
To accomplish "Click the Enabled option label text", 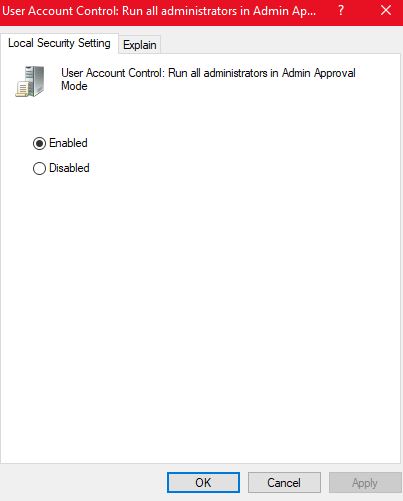I will tap(68, 143).
